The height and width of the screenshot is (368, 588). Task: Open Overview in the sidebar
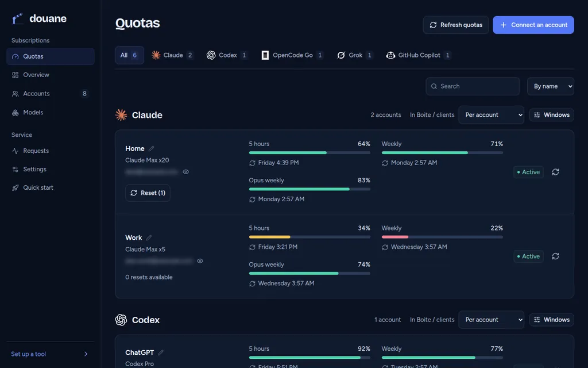[x=51, y=75]
